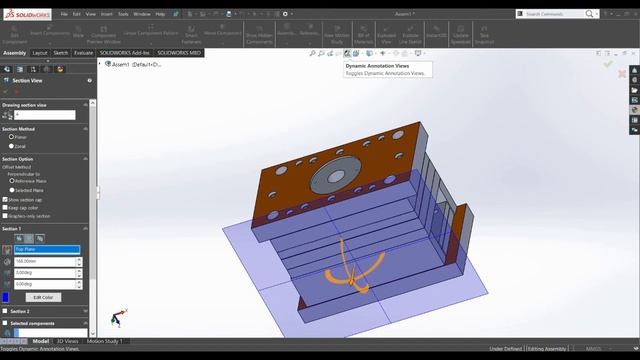Select first plane button under Section 1

point(19,238)
